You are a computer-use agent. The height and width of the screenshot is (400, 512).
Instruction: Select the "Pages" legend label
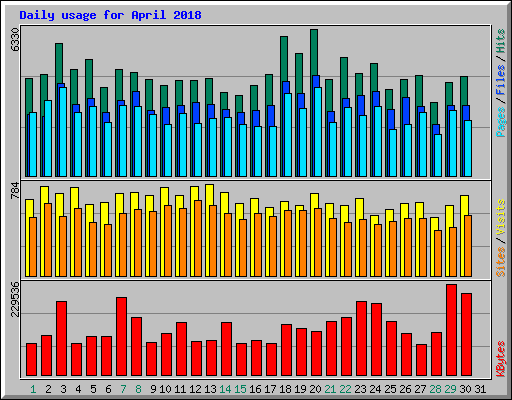point(501,122)
